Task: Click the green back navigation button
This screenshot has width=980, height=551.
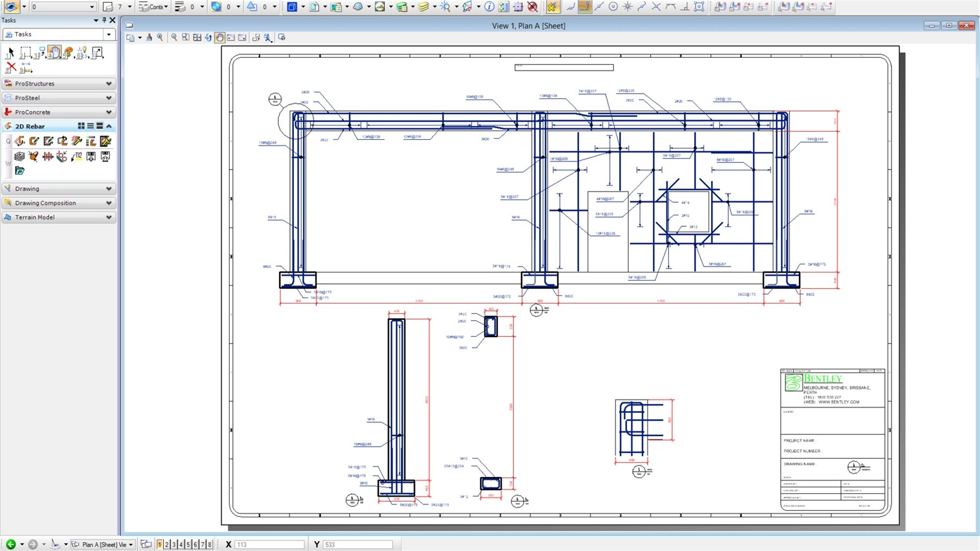Action: [11, 544]
